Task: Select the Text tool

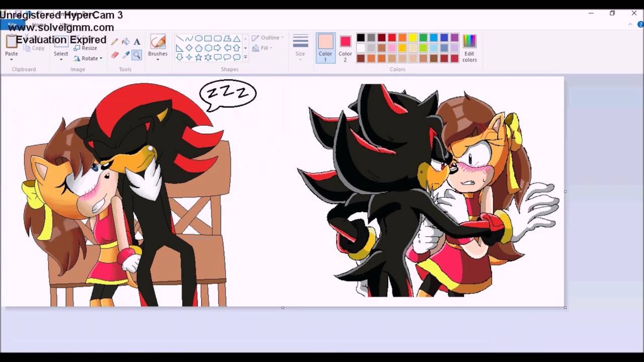Action: tap(137, 42)
